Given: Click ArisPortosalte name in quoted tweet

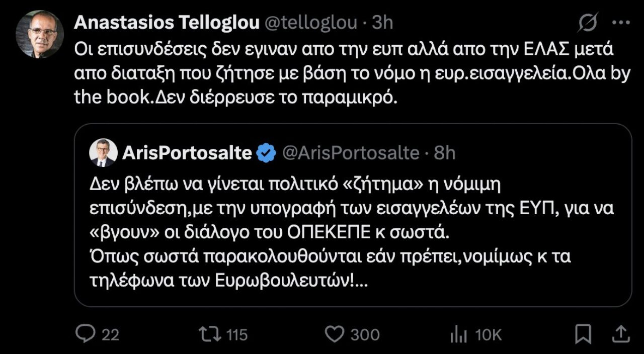Looking at the screenshot, I should [187, 152].
